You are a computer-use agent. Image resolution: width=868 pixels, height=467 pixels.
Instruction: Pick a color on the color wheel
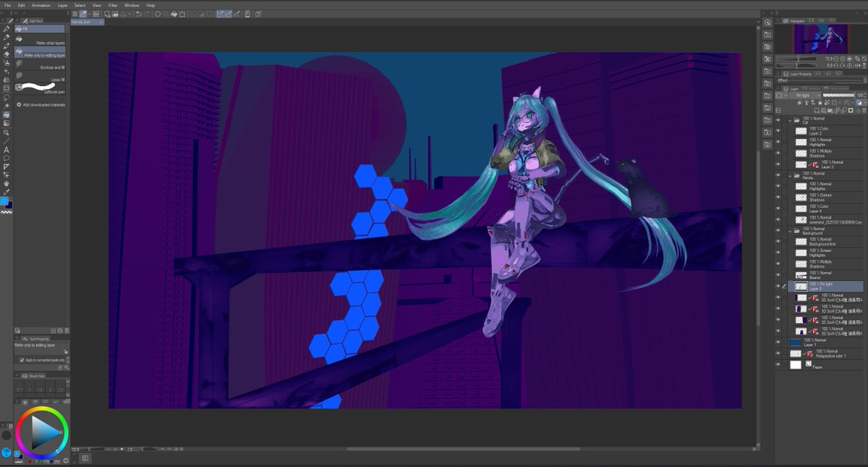click(42, 433)
